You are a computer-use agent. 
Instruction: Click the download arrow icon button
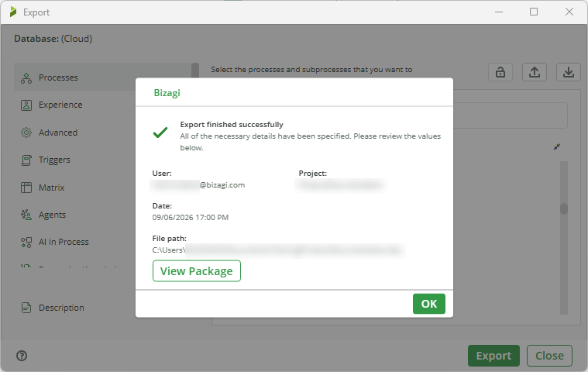pos(569,72)
